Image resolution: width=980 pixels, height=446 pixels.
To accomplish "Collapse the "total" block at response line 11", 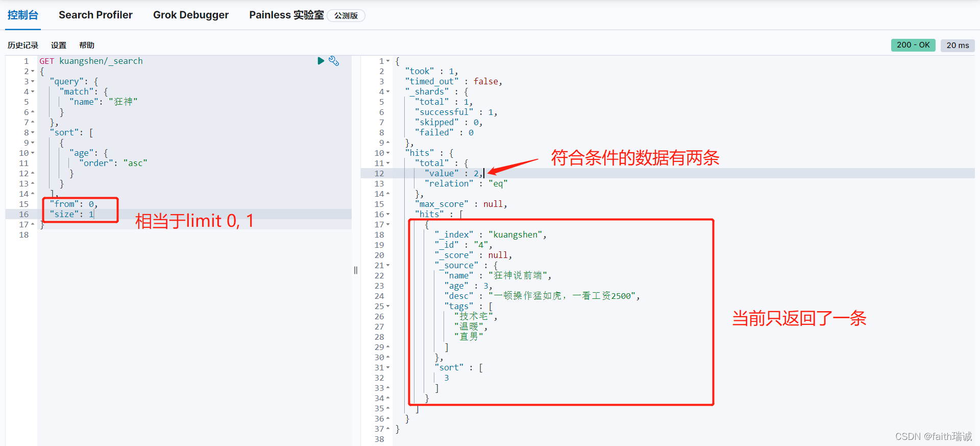I will coord(388,163).
